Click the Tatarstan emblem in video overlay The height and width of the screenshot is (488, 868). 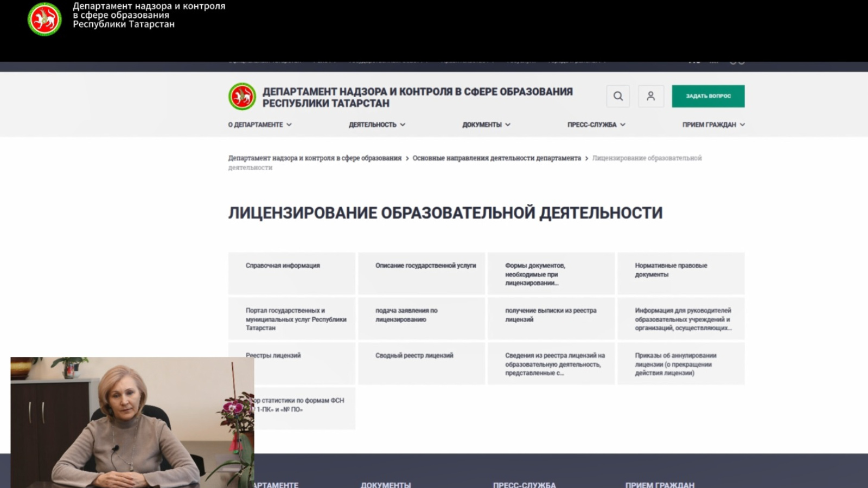point(44,20)
